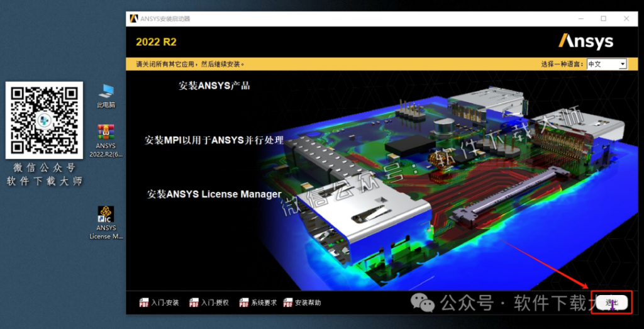The height and width of the screenshot is (329, 644).
Task: Maximize the ANSYS installer window
Action: (x=603, y=18)
